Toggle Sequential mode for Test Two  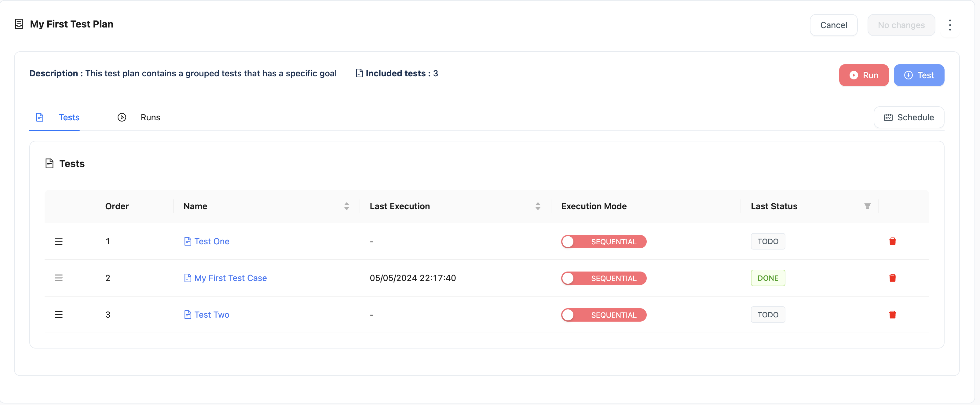[604, 315]
